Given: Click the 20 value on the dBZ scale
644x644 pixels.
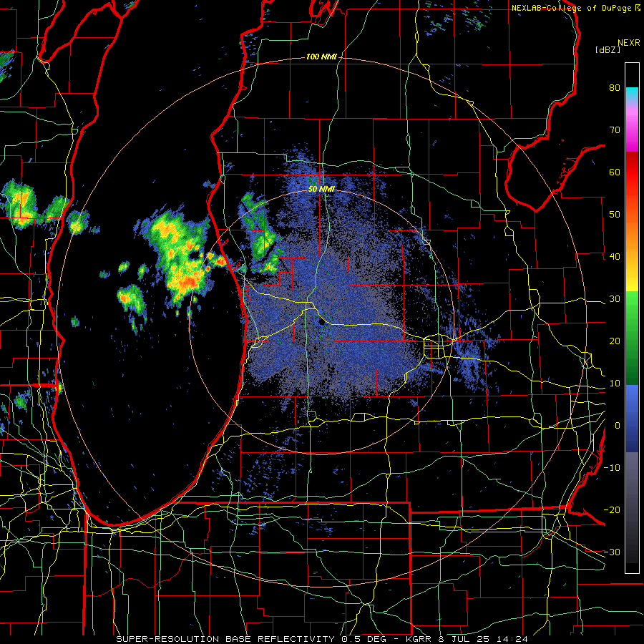Looking at the screenshot, I should tap(615, 341).
